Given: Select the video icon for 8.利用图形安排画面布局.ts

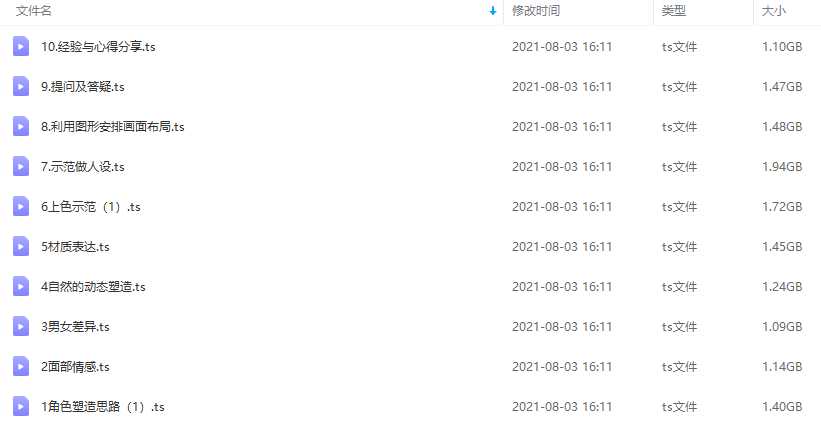Looking at the screenshot, I should (21, 126).
